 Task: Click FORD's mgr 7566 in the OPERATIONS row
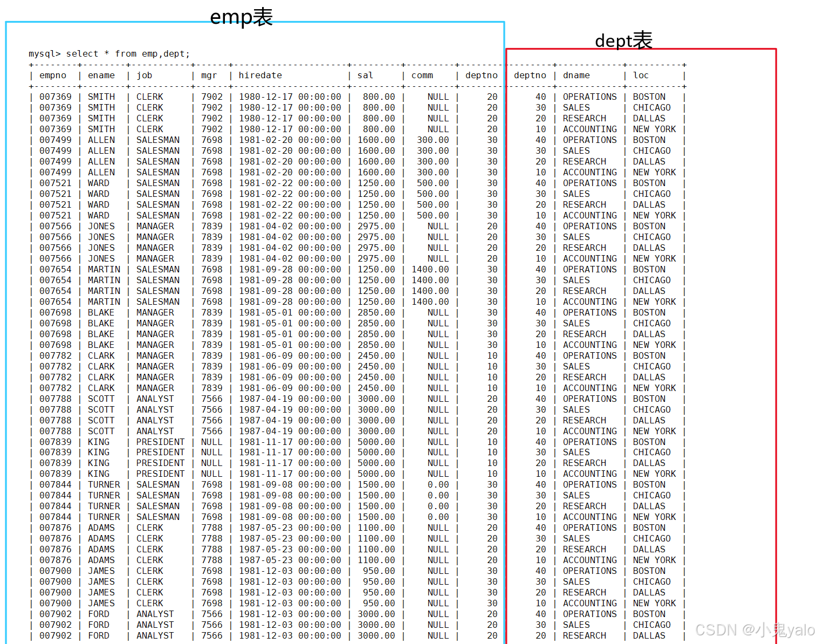tap(212, 614)
